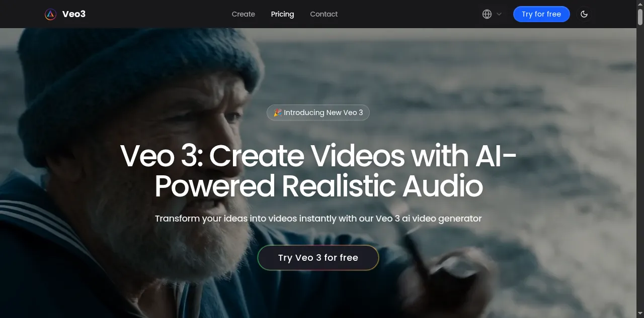
Task: Click the Introducing New Veo 3 badge
Action: pyautogui.click(x=318, y=113)
